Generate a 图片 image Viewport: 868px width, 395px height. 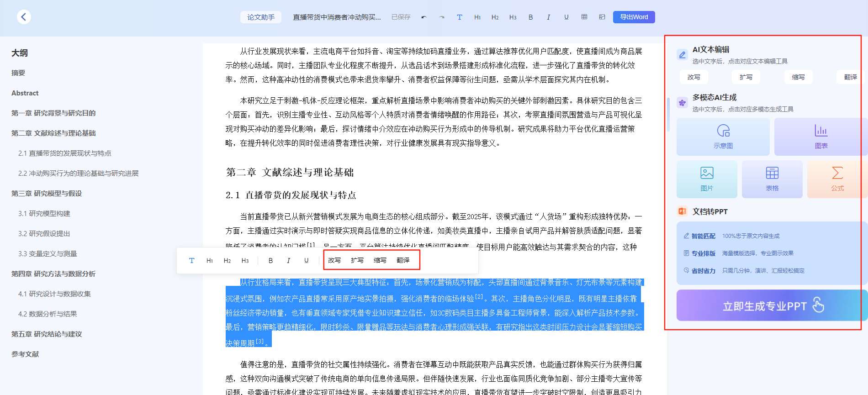[707, 179]
